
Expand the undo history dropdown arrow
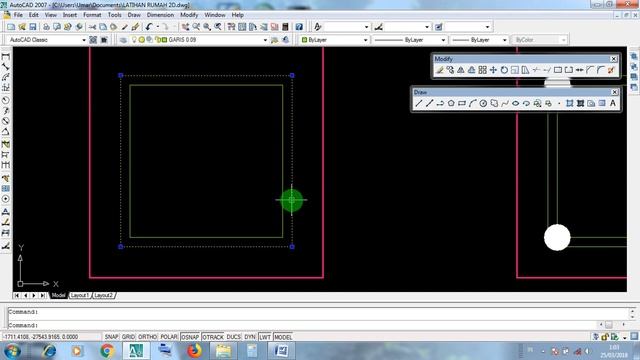[x=158, y=27]
